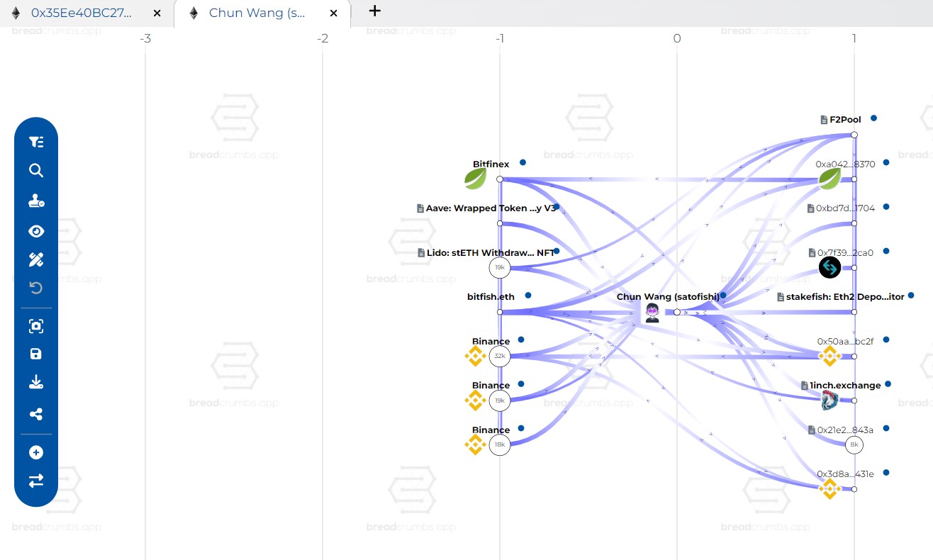The image size is (933, 560).
Task: Open the filter list tool in the sidebar
Action: click(36, 142)
